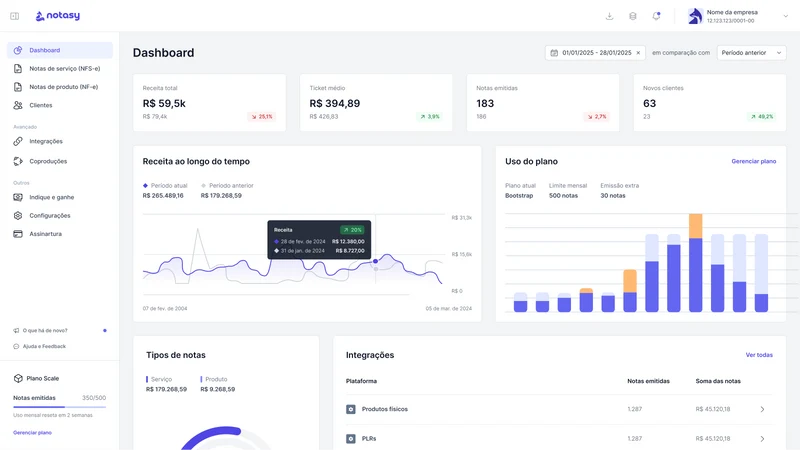Click the Notas de produto document icon

tap(18, 87)
